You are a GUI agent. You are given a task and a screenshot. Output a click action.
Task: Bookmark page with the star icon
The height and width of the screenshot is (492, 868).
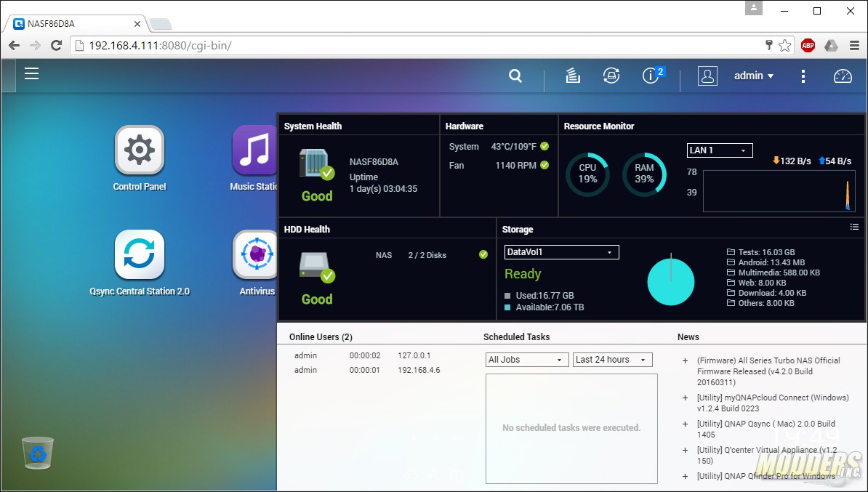pos(784,45)
